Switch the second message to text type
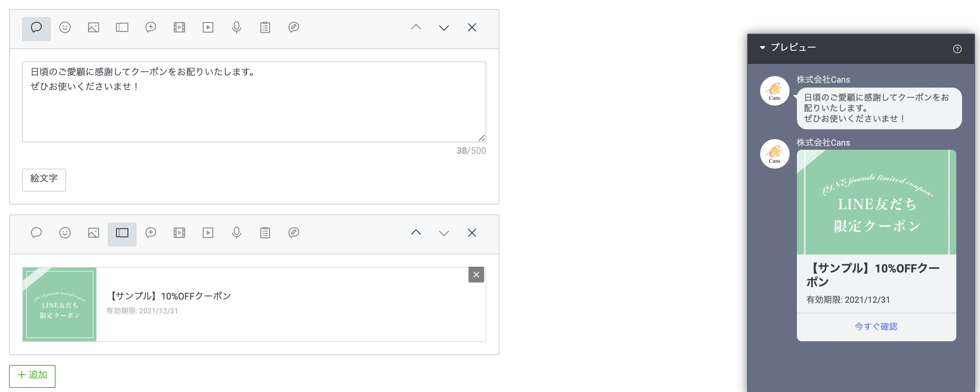Image resolution: width=980 pixels, height=392 pixels. tap(36, 233)
